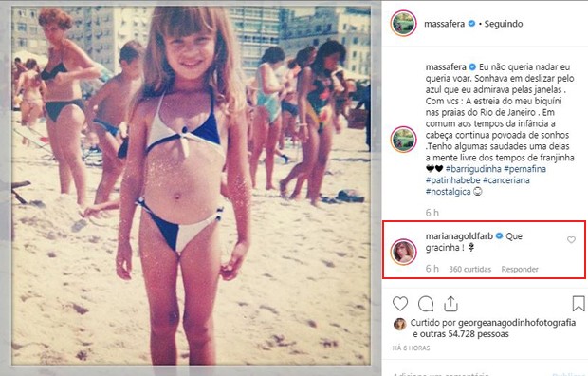The width and height of the screenshot is (588, 376).
Task: Open massafera username in header
Action: click(x=444, y=24)
